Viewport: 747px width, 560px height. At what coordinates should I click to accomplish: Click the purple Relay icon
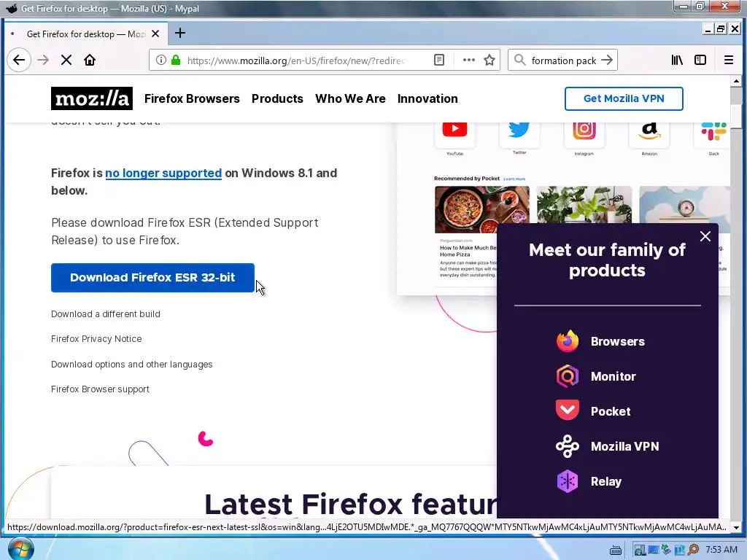[568, 481]
